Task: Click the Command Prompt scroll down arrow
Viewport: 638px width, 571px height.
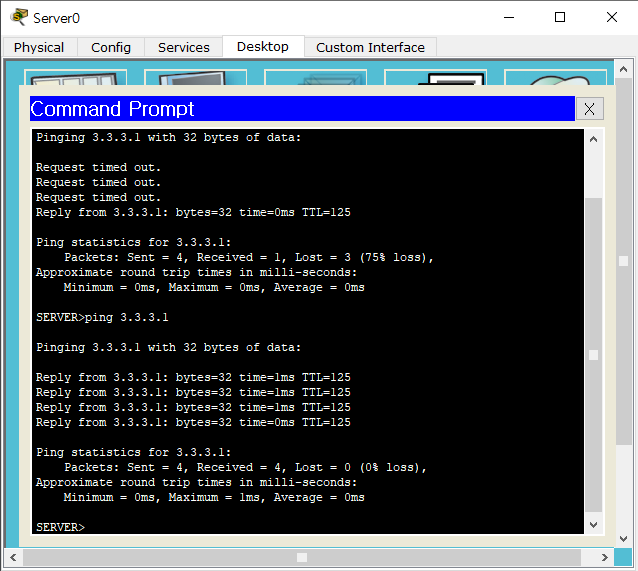Action: 593,525
